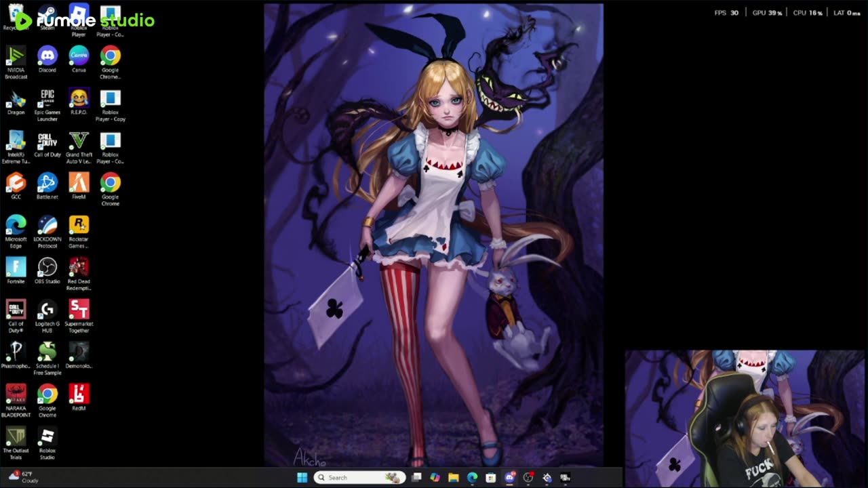Open Epic Games Launcher shortcut

tap(47, 105)
